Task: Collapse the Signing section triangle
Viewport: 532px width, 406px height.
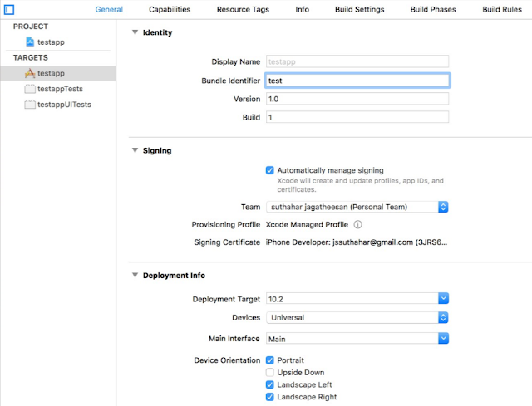Action: (x=135, y=150)
